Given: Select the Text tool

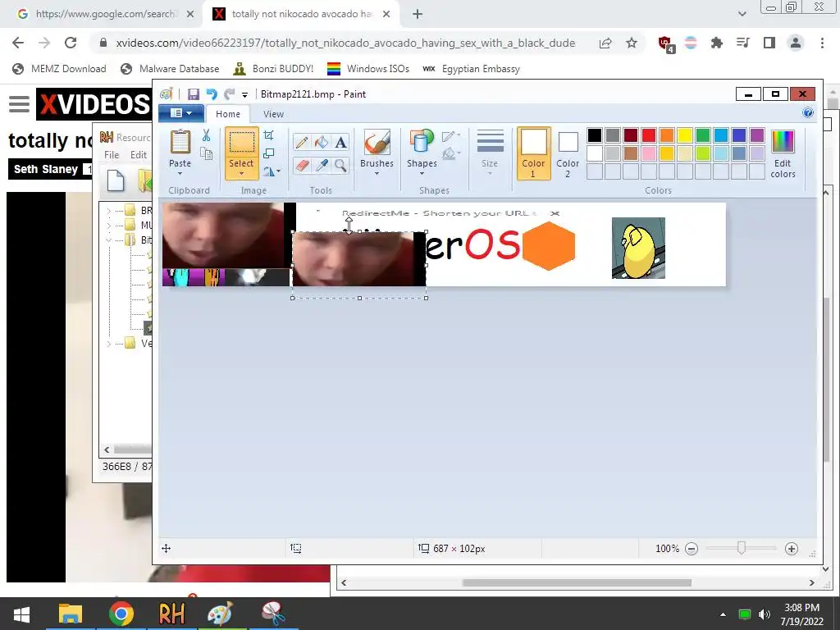Looking at the screenshot, I should [x=340, y=142].
